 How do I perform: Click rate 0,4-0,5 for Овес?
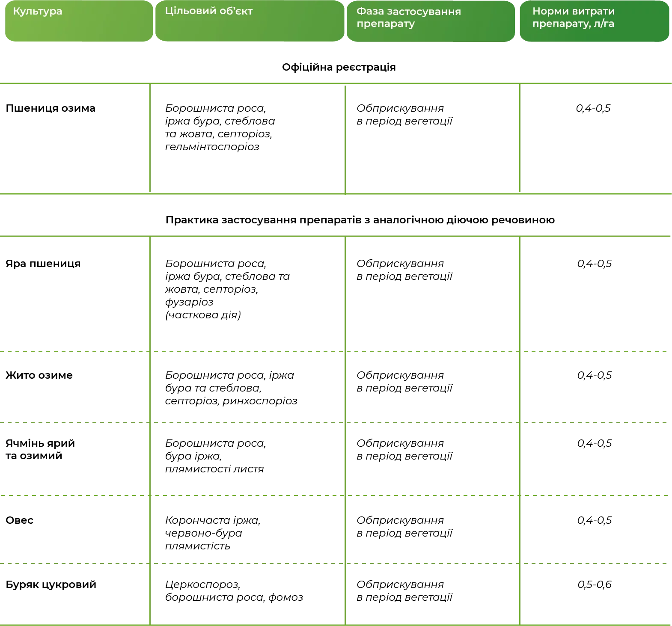pyautogui.click(x=595, y=520)
